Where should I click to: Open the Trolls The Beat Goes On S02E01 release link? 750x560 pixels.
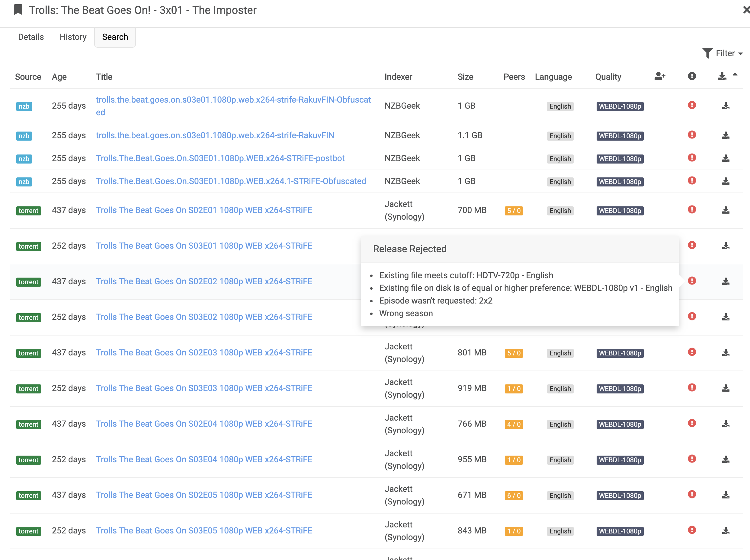coord(204,210)
